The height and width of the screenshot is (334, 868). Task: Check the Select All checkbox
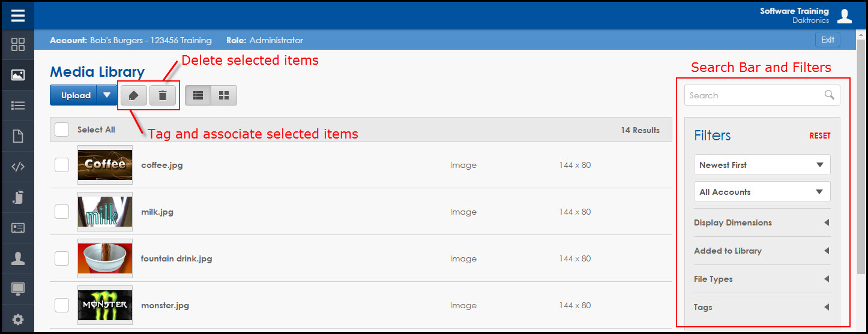(x=62, y=130)
